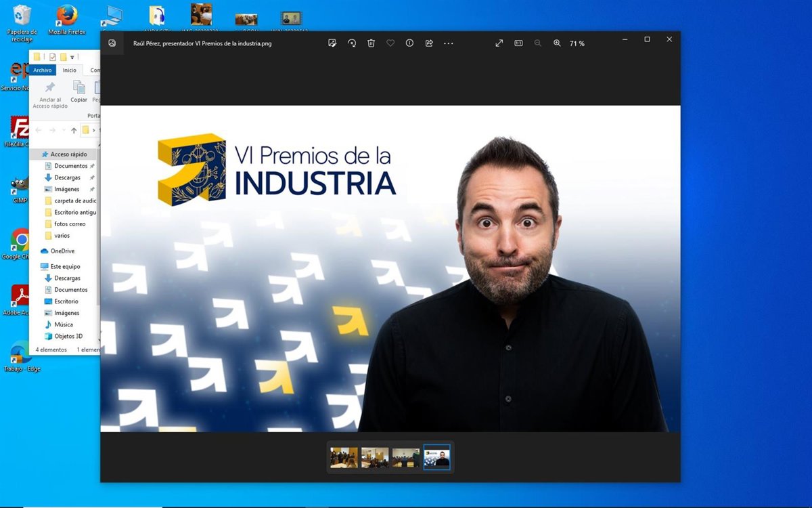The width and height of the screenshot is (812, 508).
Task: Rotate the photo with the rotate icon
Action: 352,43
